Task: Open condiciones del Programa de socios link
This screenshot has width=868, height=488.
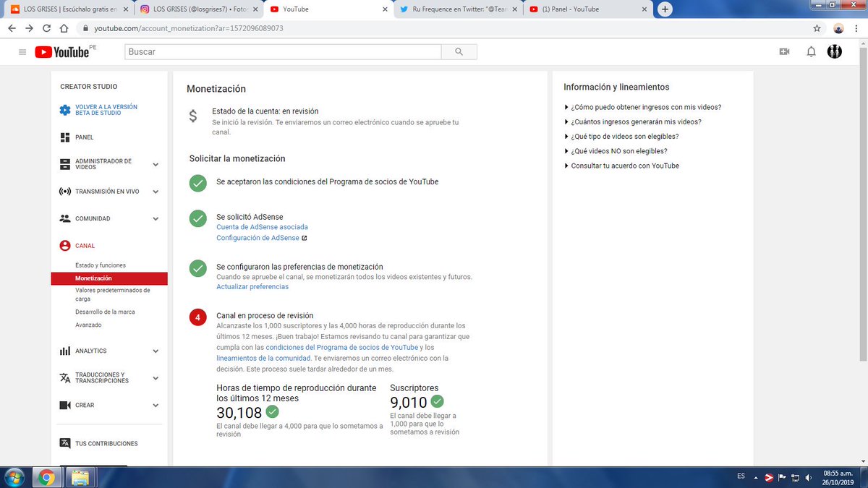Action: (x=342, y=348)
